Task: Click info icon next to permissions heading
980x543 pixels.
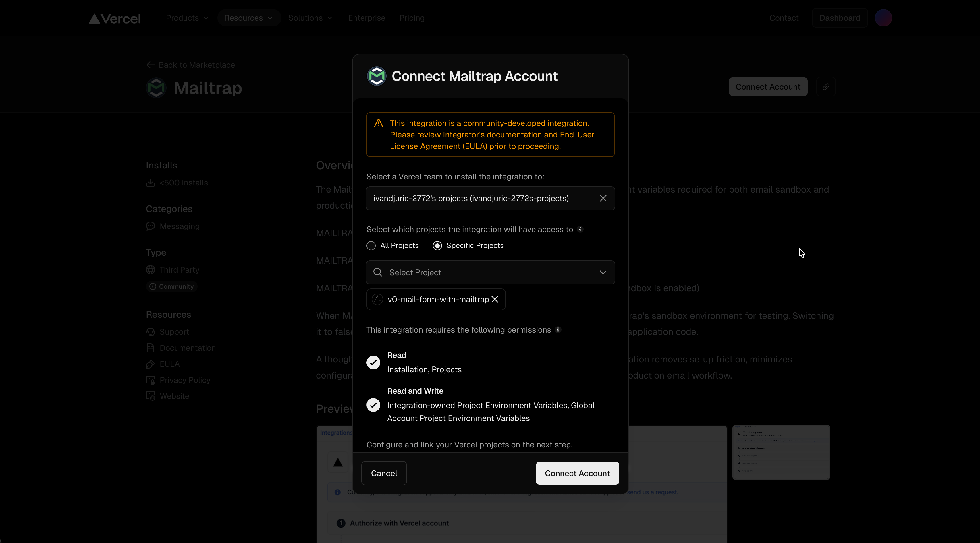Action: [x=558, y=330]
